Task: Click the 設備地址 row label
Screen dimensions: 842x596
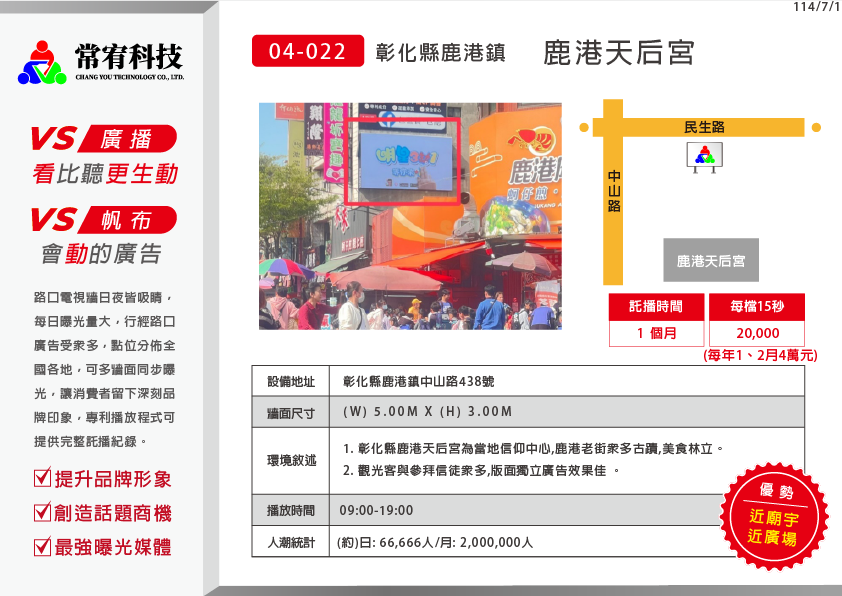Action: point(291,382)
